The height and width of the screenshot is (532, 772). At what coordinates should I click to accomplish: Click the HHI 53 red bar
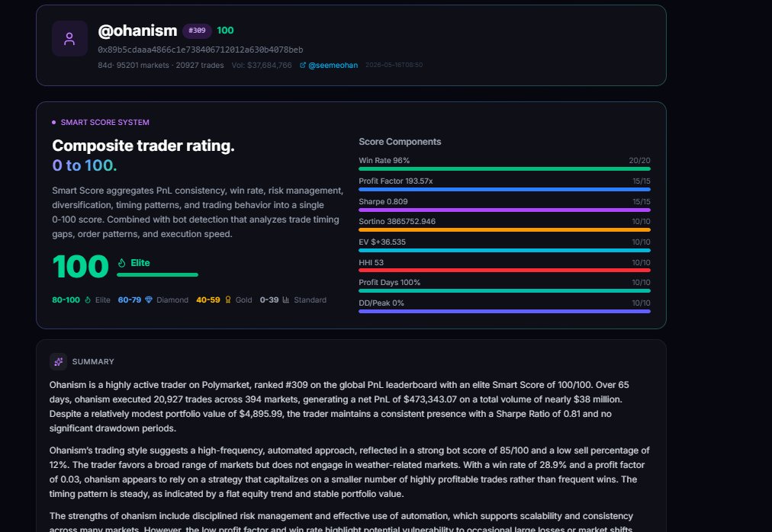[505, 270]
